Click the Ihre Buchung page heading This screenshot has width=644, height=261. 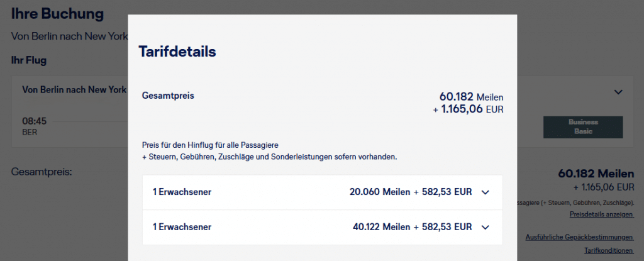[x=58, y=13]
